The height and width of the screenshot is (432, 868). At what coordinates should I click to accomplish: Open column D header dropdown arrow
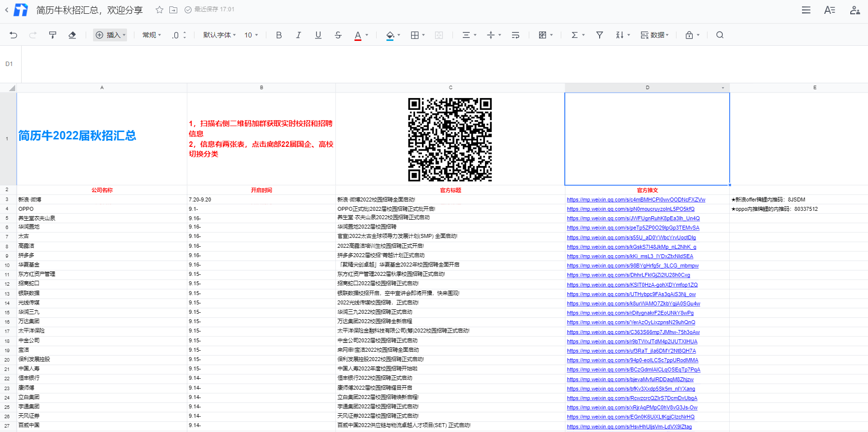[723, 88]
